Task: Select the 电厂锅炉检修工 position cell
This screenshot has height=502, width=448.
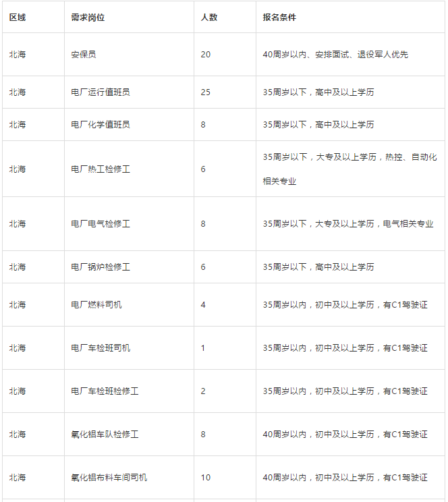Action: pos(101,267)
